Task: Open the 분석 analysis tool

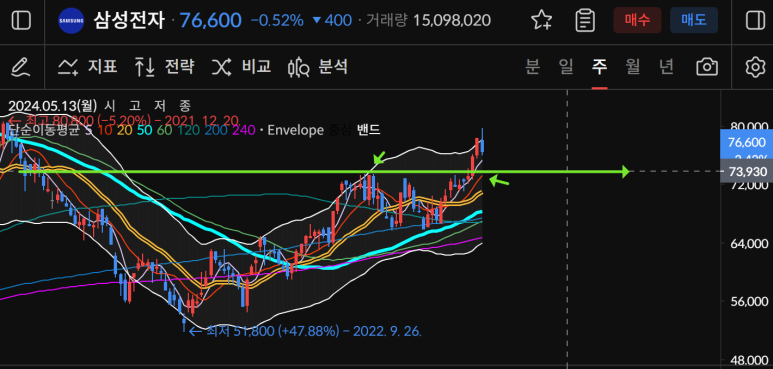Action: tap(318, 67)
